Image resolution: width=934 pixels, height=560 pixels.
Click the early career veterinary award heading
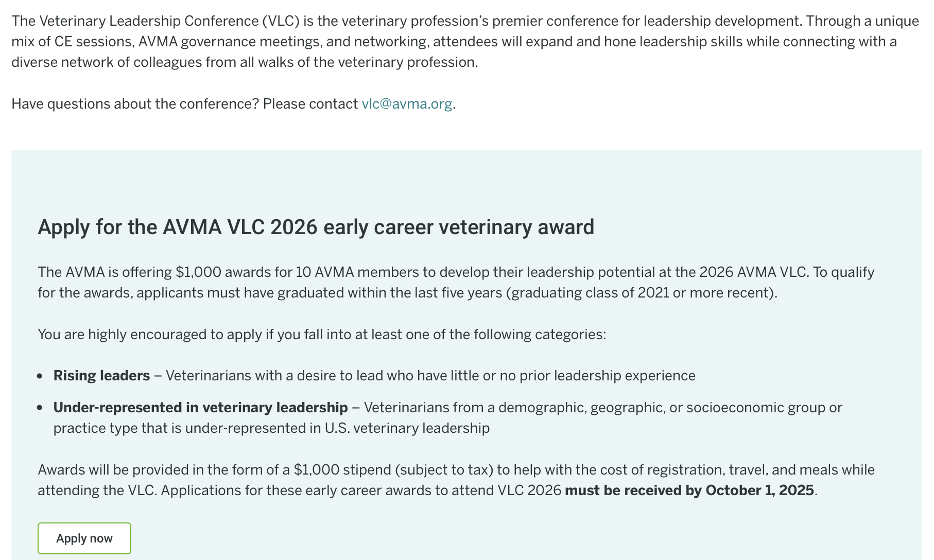tap(316, 227)
